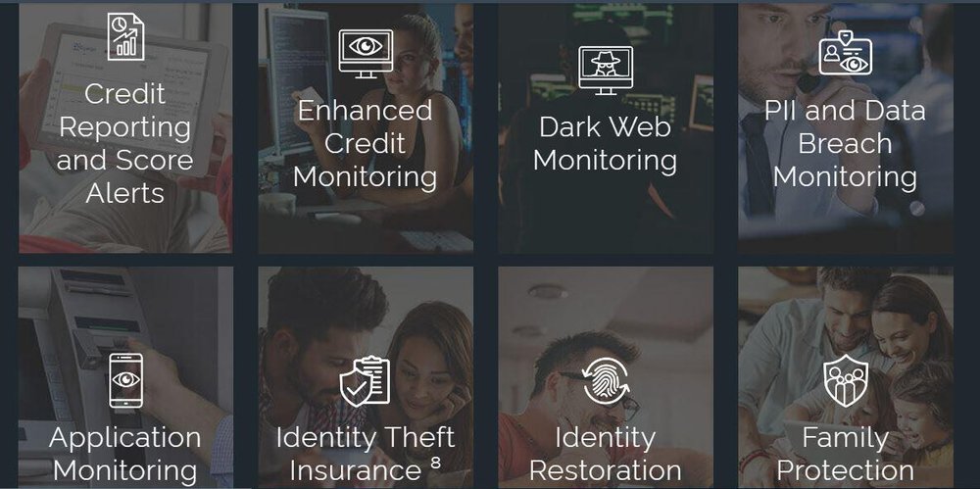Click the family shield icon
980x489 pixels.
click(845, 381)
